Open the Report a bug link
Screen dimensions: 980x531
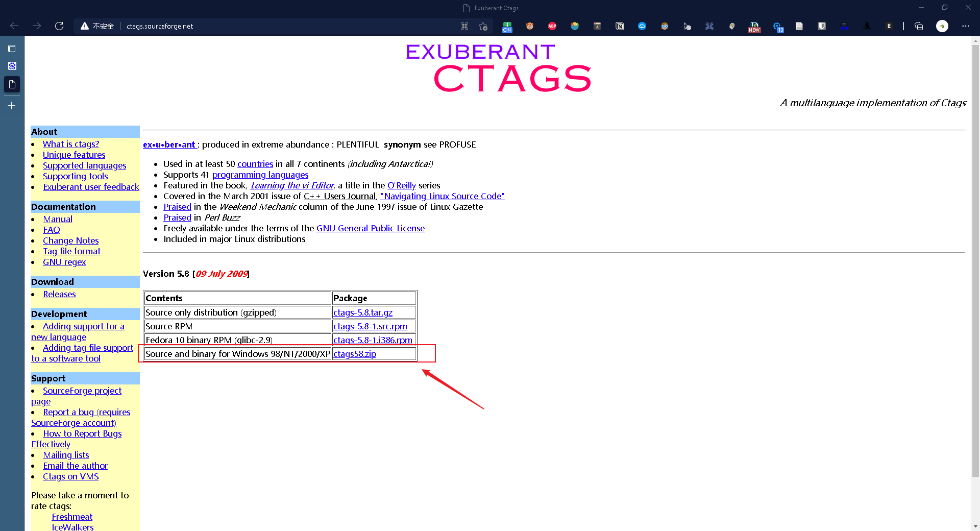pos(81,417)
